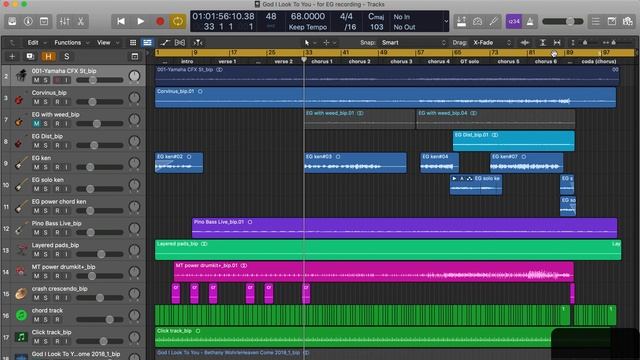Open the Snap Smart dropdown
The image size is (640, 360).
click(414, 42)
